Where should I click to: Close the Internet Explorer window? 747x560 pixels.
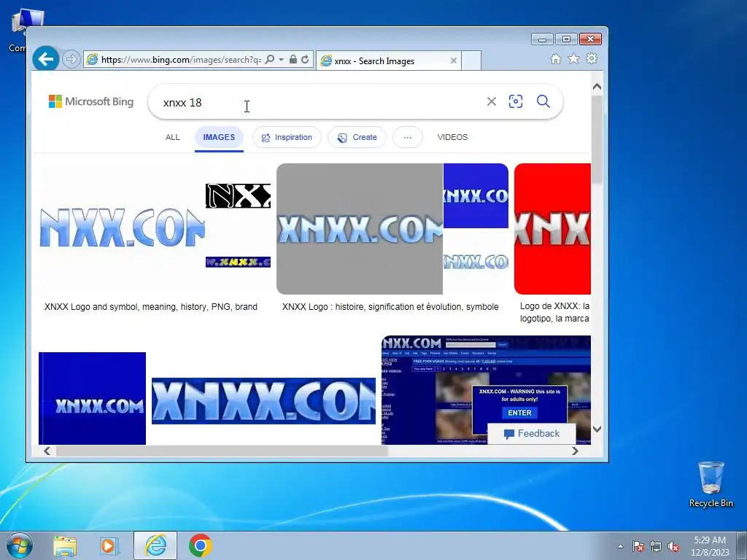click(590, 39)
